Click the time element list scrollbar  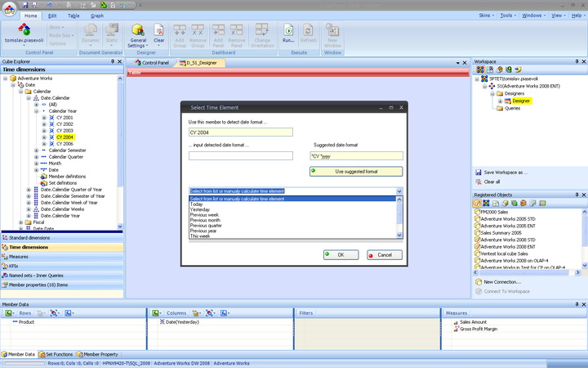click(x=399, y=218)
